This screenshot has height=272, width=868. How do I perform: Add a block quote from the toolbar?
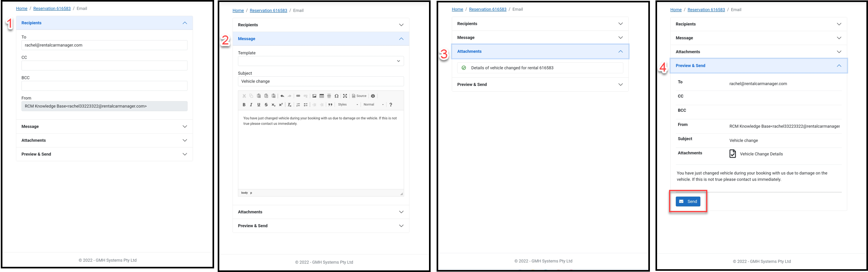tap(330, 105)
